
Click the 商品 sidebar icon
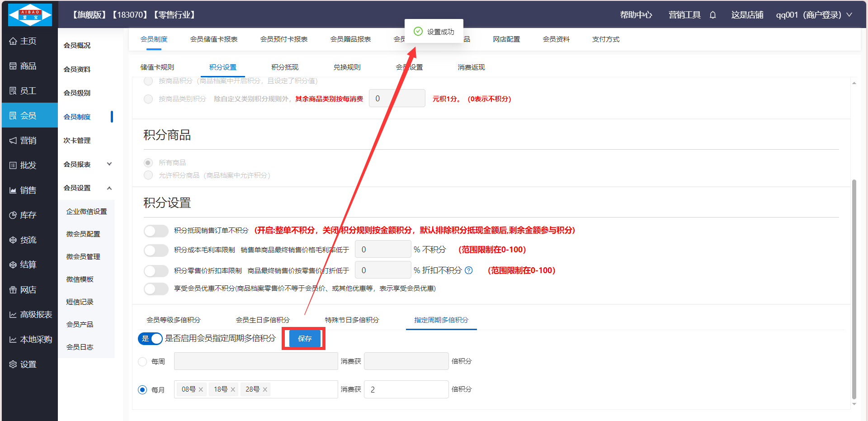(13, 66)
